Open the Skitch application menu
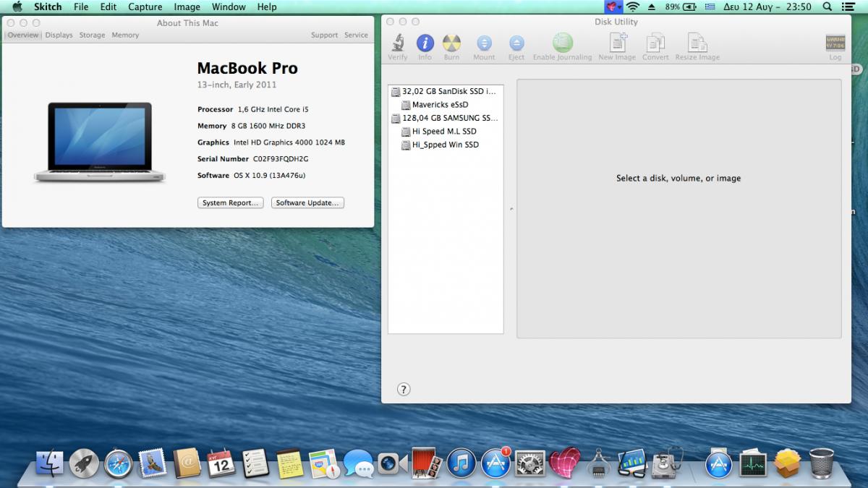The width and height of the screenshot is (868, 488). [48, 7]
